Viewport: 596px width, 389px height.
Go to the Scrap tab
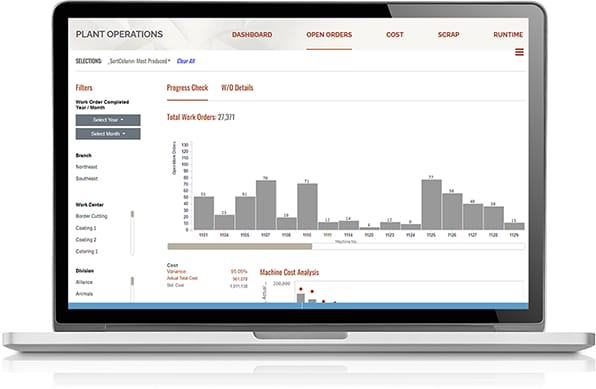click(x=449, y=35)
